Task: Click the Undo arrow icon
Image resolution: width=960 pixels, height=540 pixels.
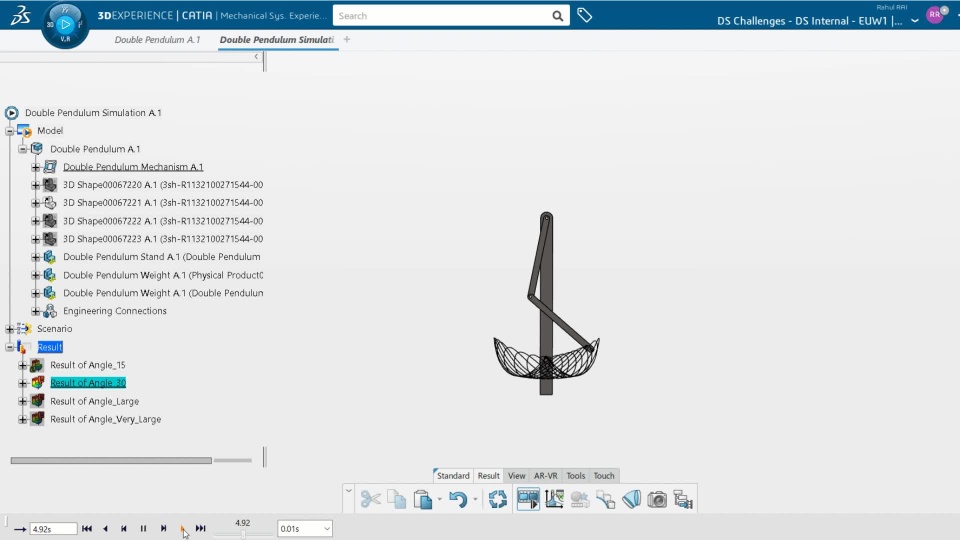Action: pos(457,499)
